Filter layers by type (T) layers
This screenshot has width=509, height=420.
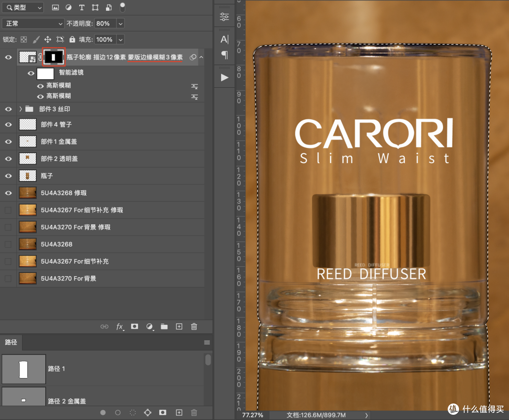click(82, 8)
